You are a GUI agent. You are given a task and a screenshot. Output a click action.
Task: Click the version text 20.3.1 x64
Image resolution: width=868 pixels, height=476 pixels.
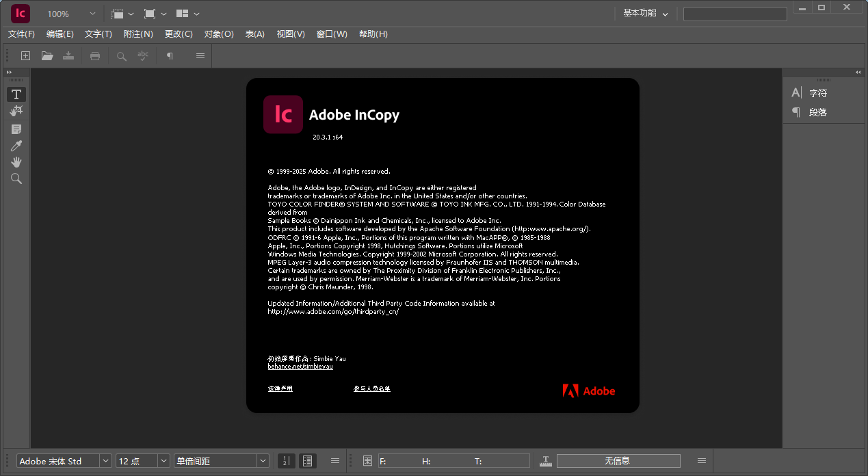click(x=328, y=137)
